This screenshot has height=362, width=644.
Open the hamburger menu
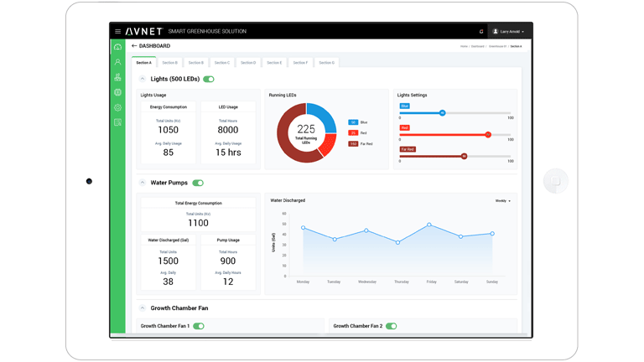[x=117, y=32]
